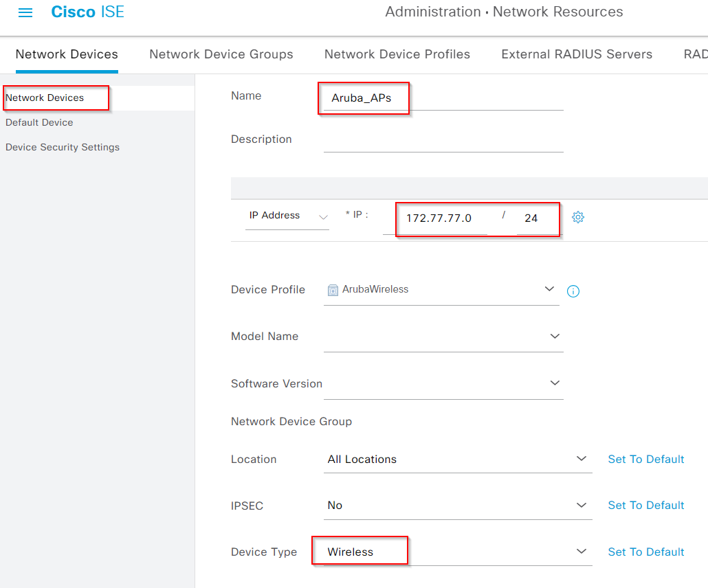Switch to Network Devices tab
The image size is (708, 588).
tap(67, 54)
